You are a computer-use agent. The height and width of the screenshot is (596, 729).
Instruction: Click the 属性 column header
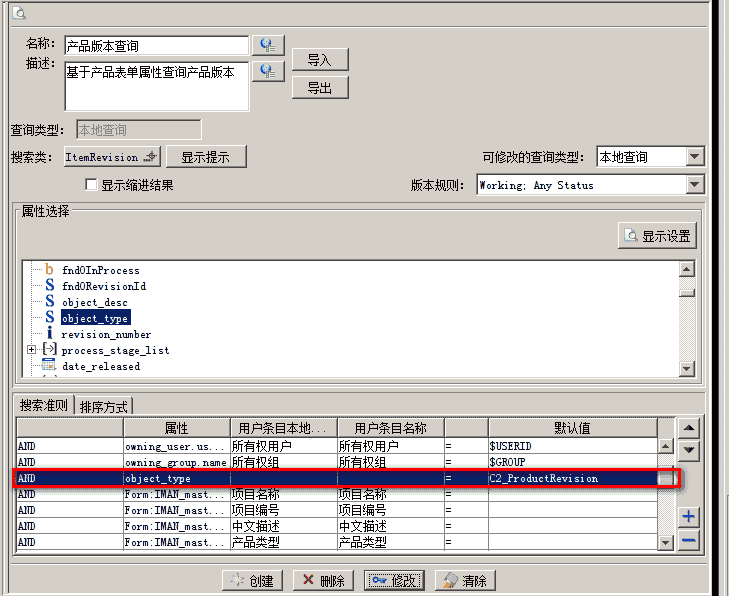pos(177,428)
